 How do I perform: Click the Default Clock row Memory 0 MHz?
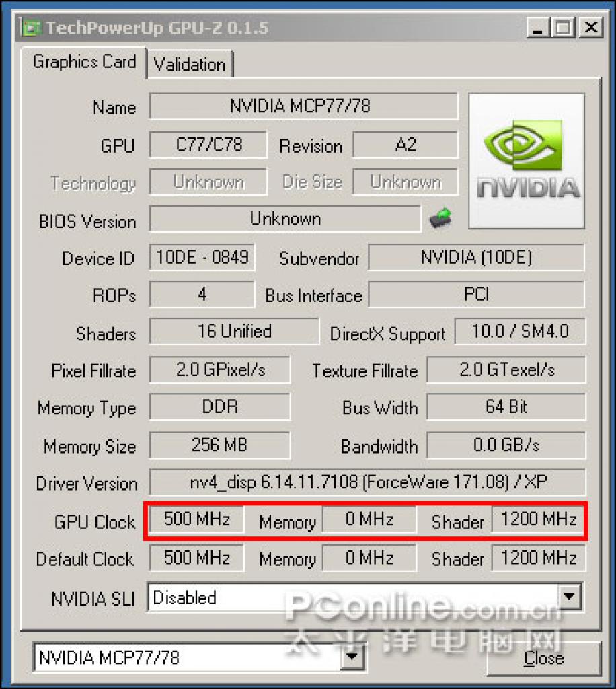click(369, 558)
